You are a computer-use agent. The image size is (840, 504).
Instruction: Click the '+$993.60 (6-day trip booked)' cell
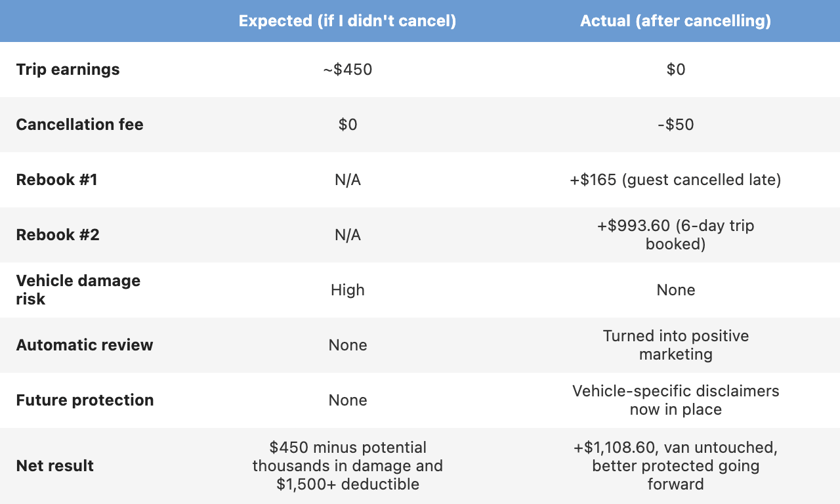675,235
